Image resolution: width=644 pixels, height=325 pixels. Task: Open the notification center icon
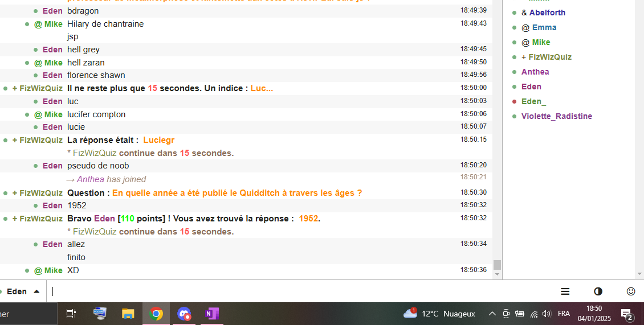(627, 314)
